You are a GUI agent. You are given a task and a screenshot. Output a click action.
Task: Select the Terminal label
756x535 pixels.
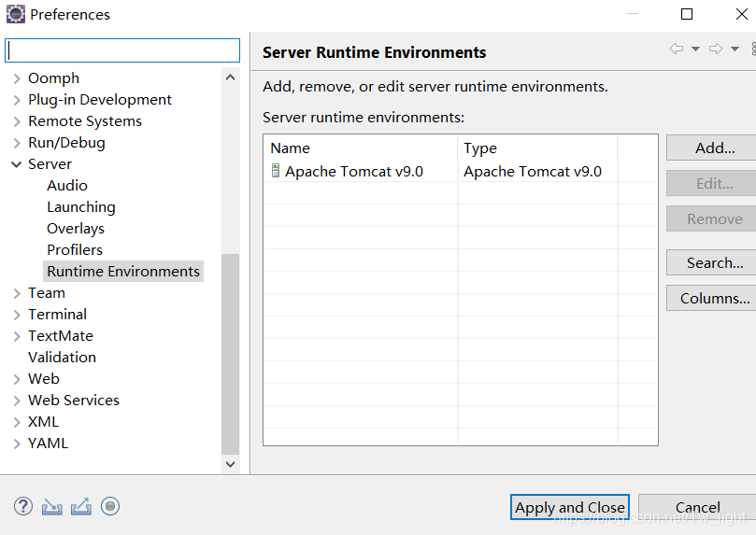[57, 315]
